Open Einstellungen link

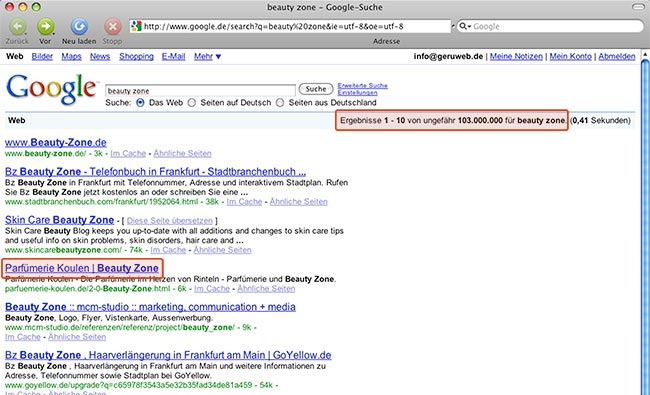pos(357,92)
